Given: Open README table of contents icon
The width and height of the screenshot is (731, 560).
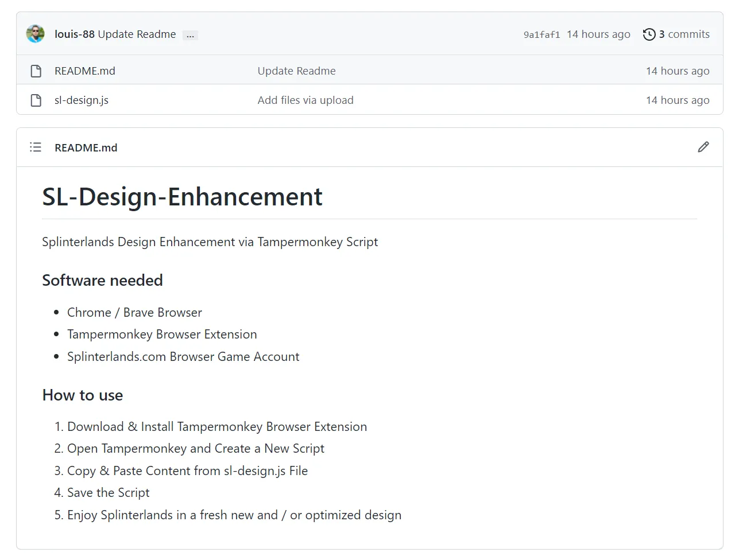Looking at the screenshot, I should click(x=36, y=147).
